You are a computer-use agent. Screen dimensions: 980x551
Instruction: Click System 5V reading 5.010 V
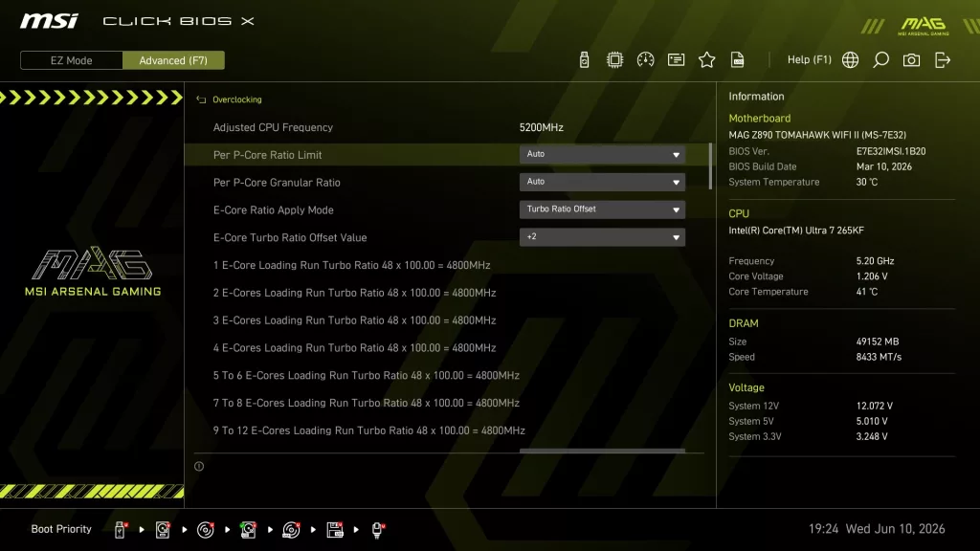coord(872,421)
